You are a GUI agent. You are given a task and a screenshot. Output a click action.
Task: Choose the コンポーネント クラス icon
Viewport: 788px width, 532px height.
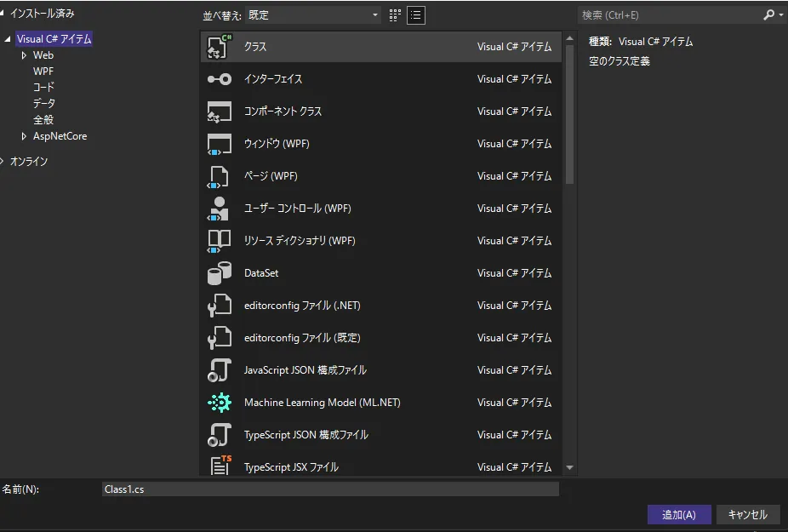(220, 112)
